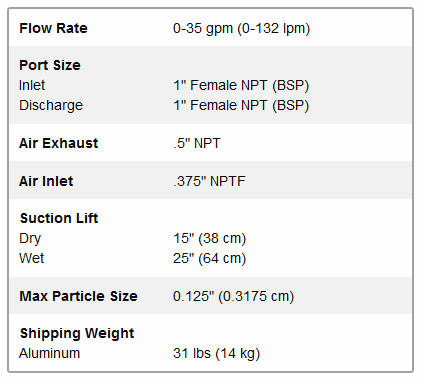The image size is (423, 379).
Task: Select the Inlet row label
Action: [x=32, y=85]
